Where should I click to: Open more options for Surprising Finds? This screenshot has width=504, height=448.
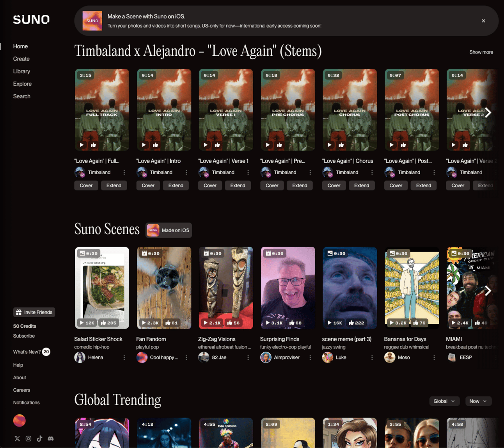(310, 357)
